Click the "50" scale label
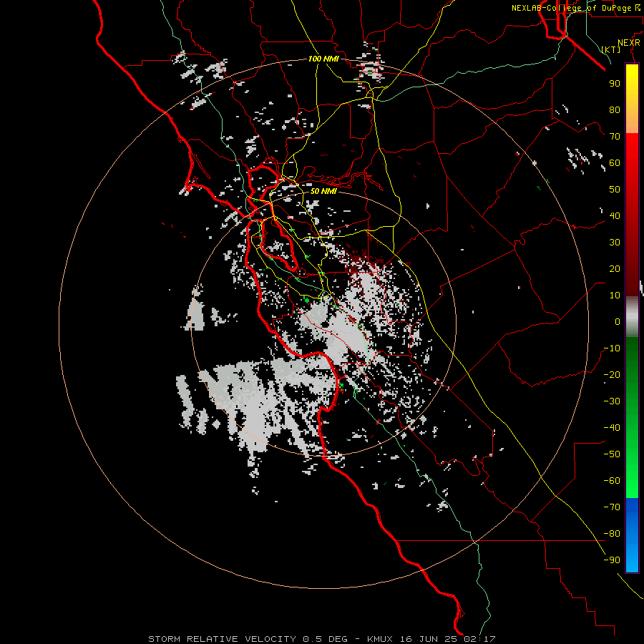The height and width of the screenshot is (644, 644). pyautogui.click(x=615, y=190)
